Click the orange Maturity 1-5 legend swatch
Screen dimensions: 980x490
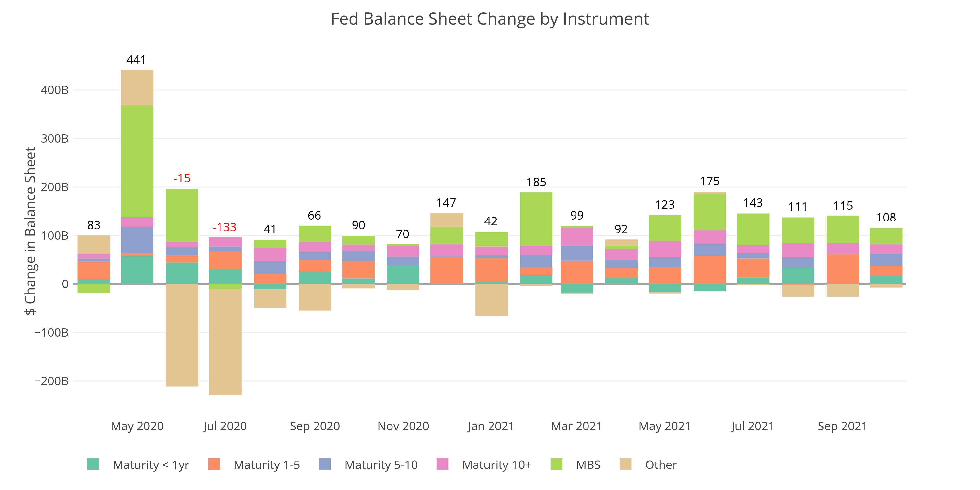click(214, 465)
